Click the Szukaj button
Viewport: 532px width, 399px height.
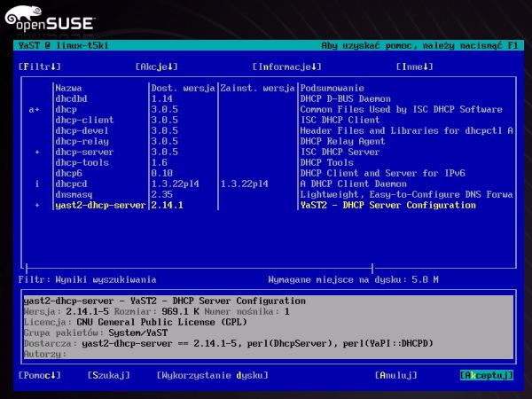pos(108,375)
